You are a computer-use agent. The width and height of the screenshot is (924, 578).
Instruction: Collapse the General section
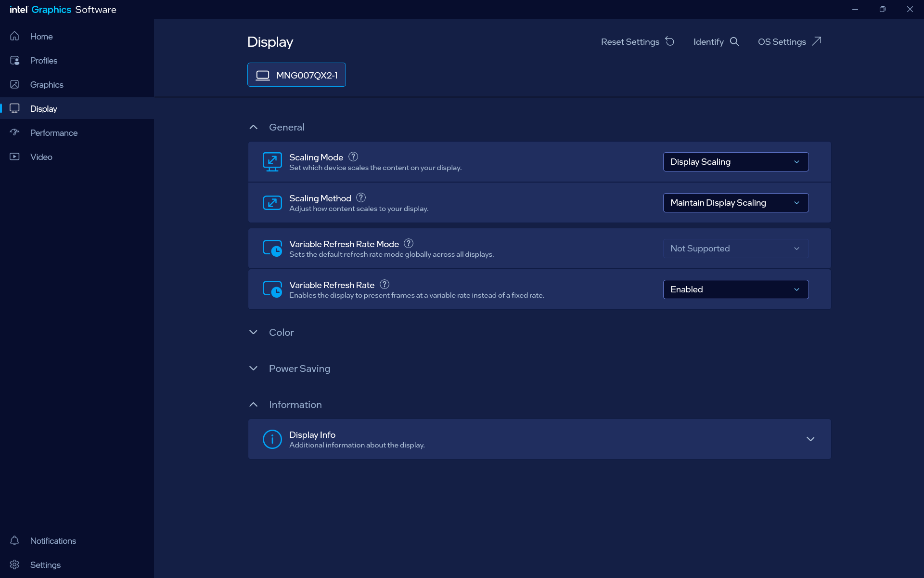tap(254, 127)
